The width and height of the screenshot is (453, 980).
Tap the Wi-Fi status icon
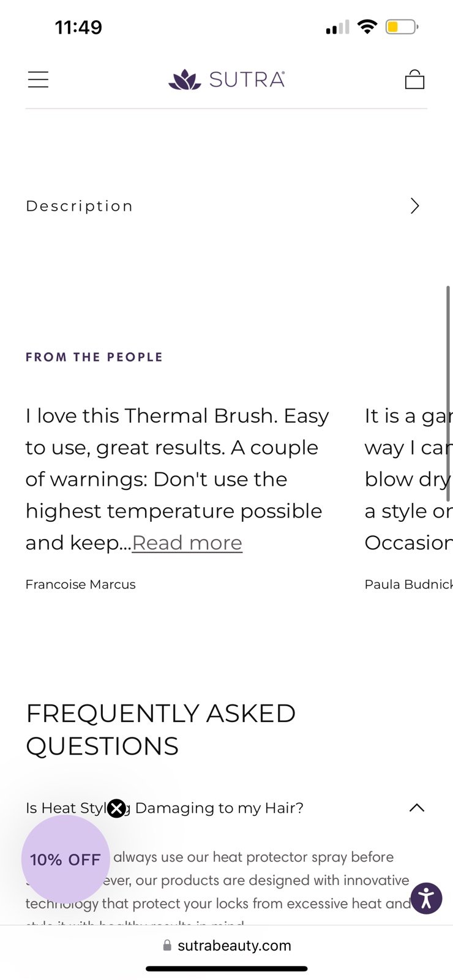pyautogui.click(x=367, y=27)
